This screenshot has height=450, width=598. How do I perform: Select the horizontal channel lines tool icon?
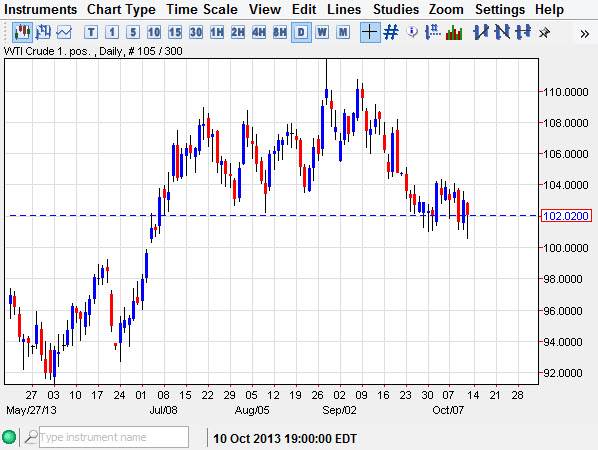coord(523,32)
